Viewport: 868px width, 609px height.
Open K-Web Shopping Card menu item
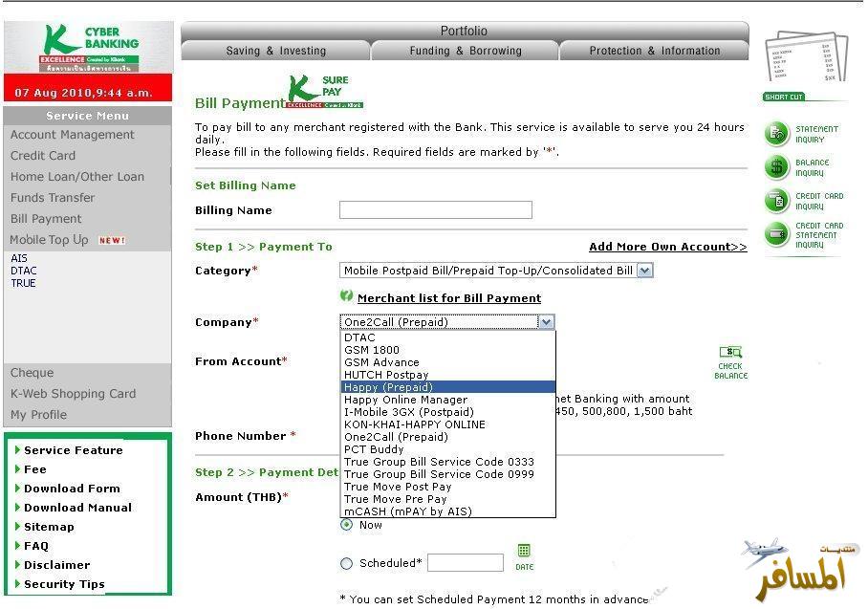tap(73, 394)
